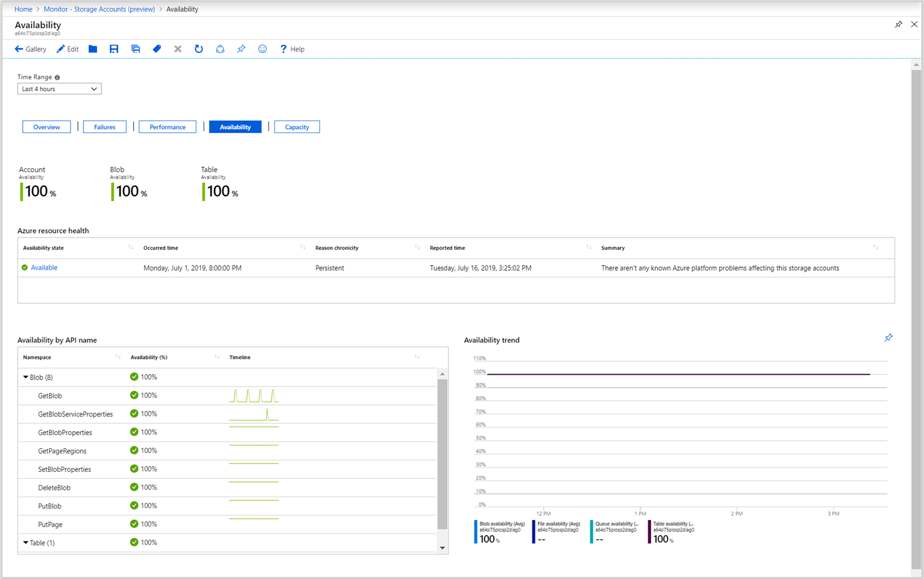The height and width of the screenshot is (579, 924).
Task: Click the Delete/discard icon in toolbar
Action: 176,49
